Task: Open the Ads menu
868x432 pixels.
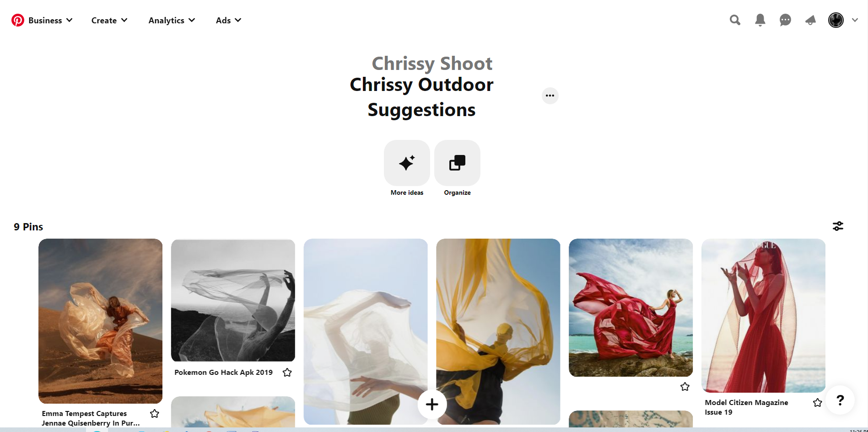Action: point(228,20)
